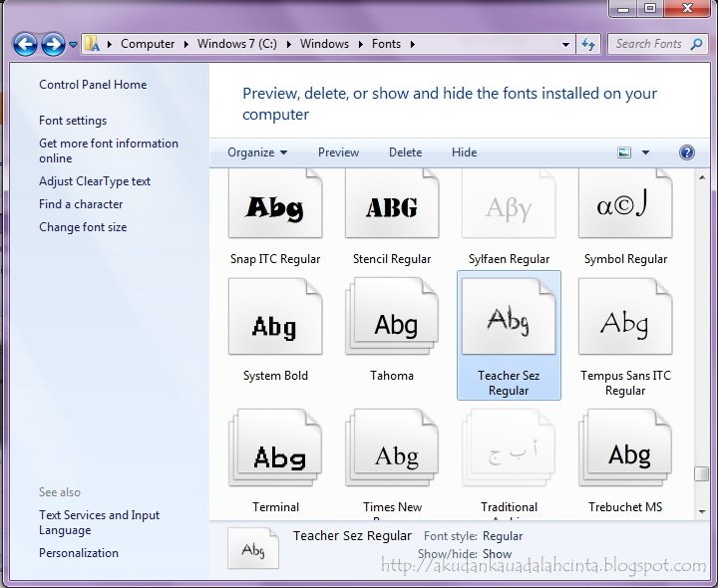Screen dimensions: 718x588
Task: Click Delete in the toolbar
Action: (x=405, y=152)
